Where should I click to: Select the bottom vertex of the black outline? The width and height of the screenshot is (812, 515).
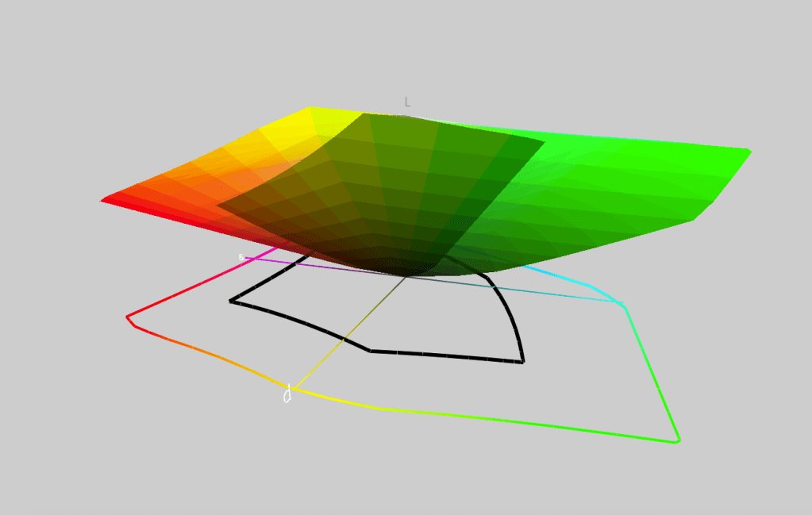371,350
